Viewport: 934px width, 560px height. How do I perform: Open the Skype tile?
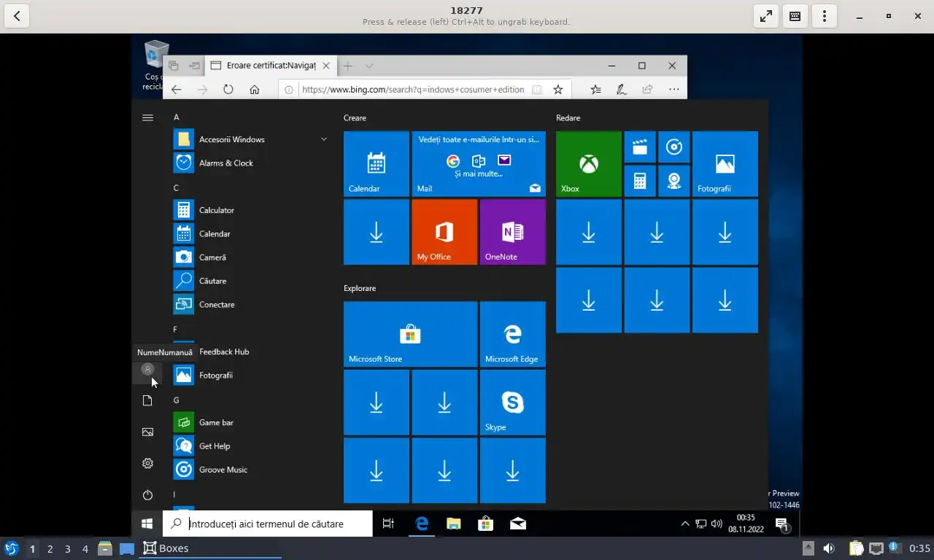513,402
